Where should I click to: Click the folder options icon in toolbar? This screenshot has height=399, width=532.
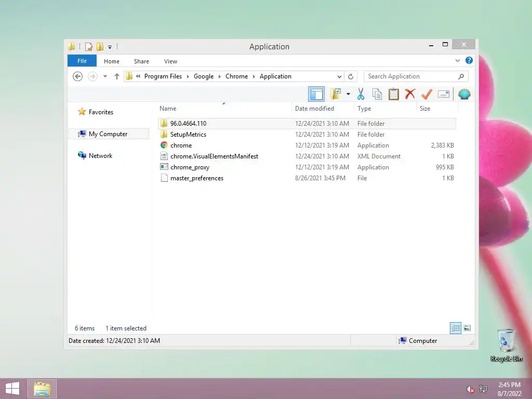pyautogui.click(x=336, y=94)
